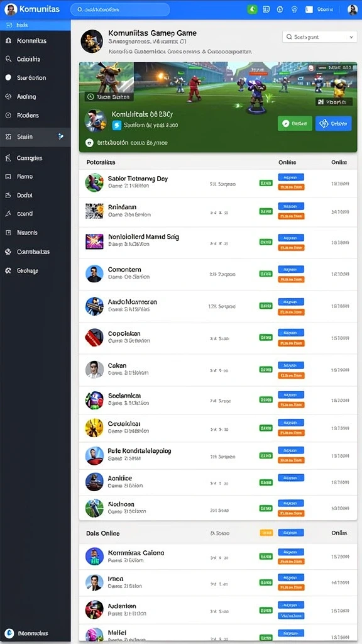Click the green badge on Amdo Movmoren row
362x644 pixels.
tap(266, 306)
